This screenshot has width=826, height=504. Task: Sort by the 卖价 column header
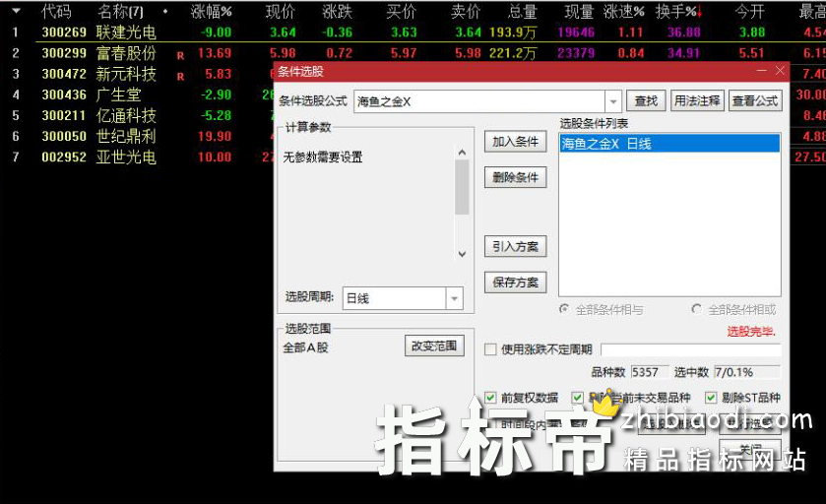pyautogui.click(x=467, y=11)
